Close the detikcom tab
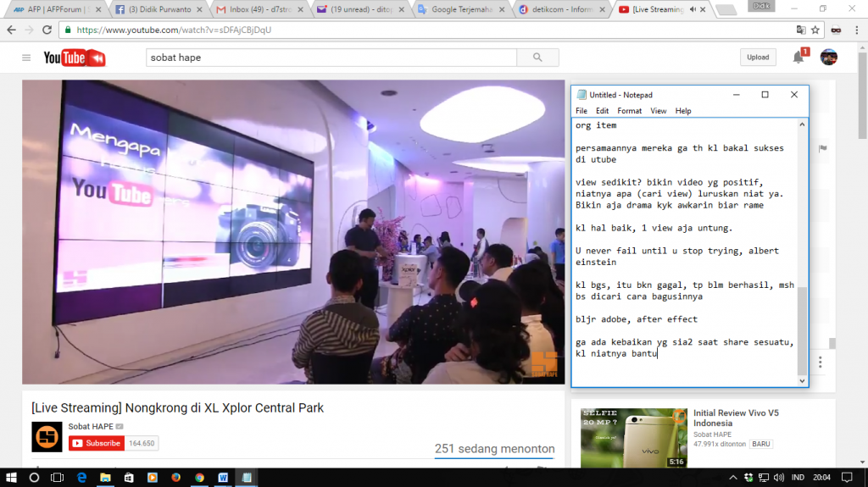 (603, 9)
